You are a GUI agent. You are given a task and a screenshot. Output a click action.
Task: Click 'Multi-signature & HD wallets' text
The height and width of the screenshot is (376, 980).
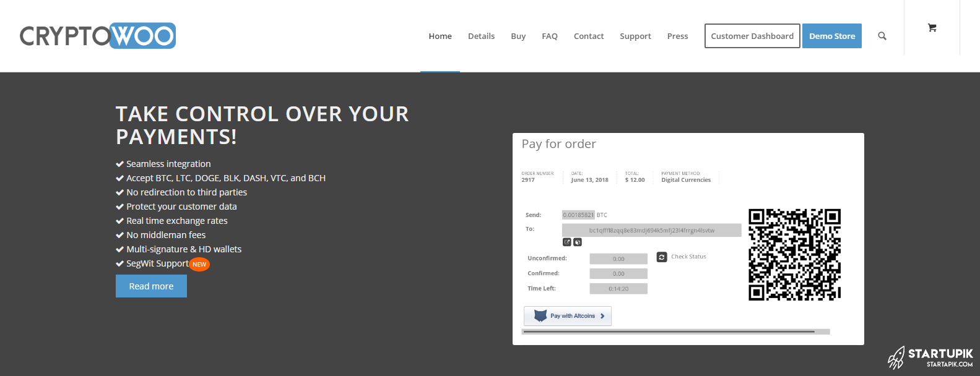tap(184, 249)
